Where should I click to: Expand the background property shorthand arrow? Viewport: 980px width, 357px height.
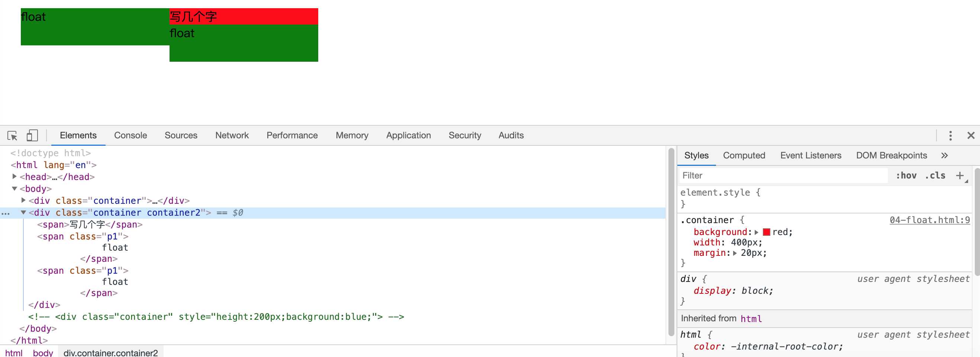[757, 232]
